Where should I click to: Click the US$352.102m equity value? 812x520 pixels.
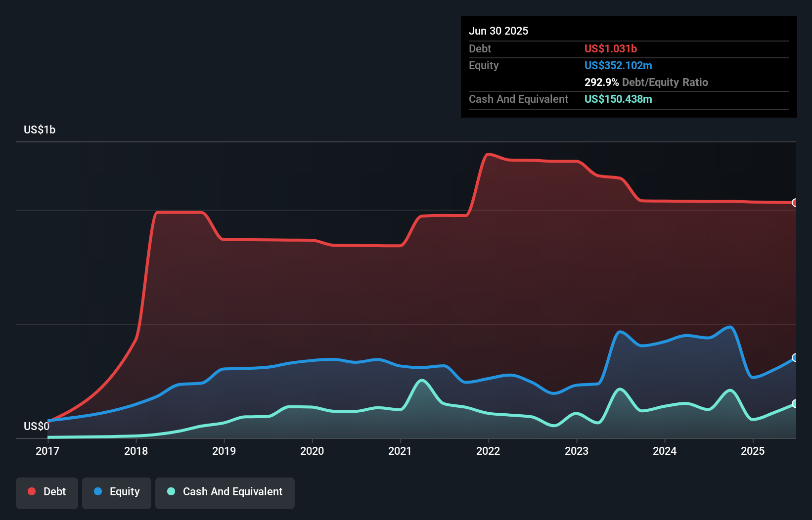point(618,65)
